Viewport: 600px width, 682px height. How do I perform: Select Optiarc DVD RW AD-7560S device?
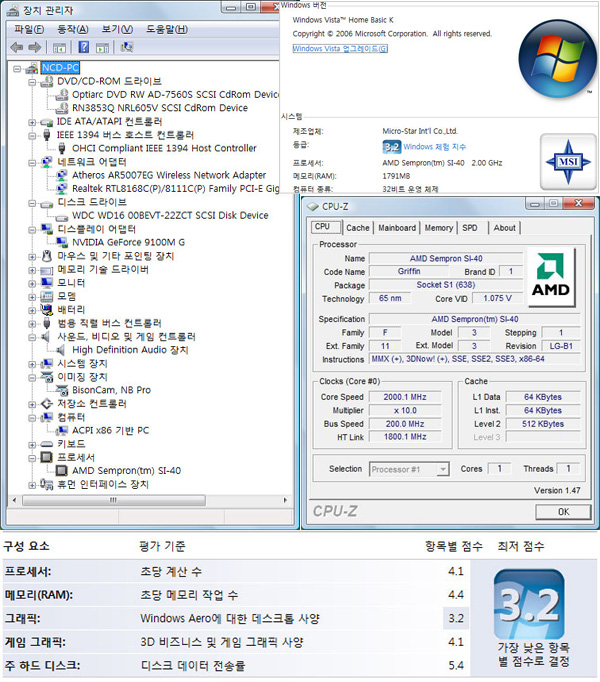coord(175,95)
